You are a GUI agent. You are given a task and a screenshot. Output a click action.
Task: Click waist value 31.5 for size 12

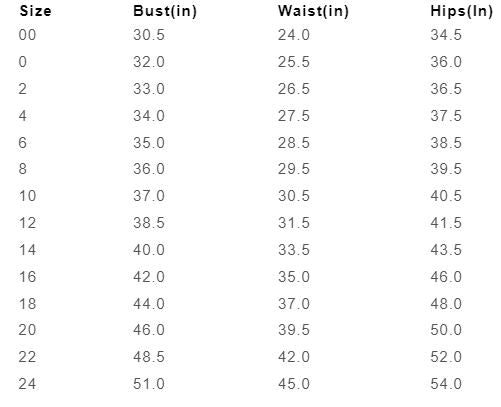(294, 223)
